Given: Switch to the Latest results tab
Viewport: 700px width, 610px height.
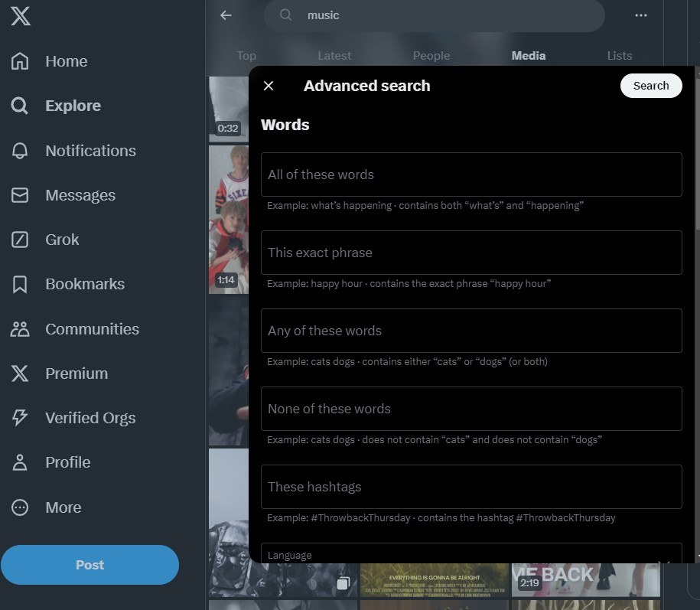Looking at the screenshot, I should pos(334,55).
